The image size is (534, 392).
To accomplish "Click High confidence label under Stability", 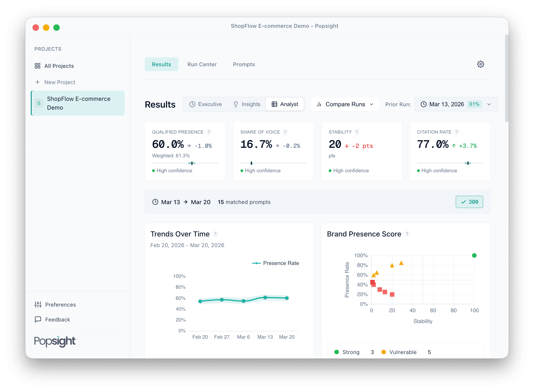I will click(x=351, y=171).
